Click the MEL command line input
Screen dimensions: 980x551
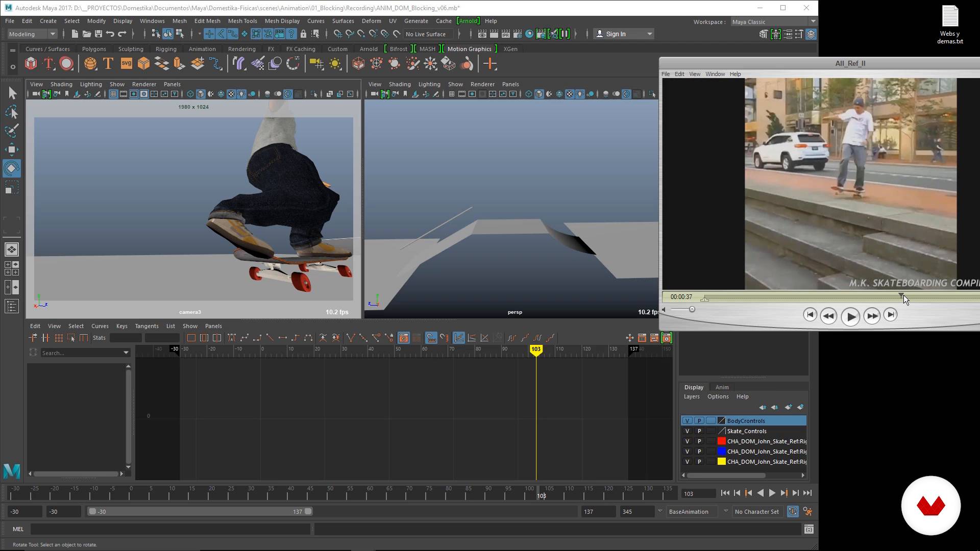(170, 530)
